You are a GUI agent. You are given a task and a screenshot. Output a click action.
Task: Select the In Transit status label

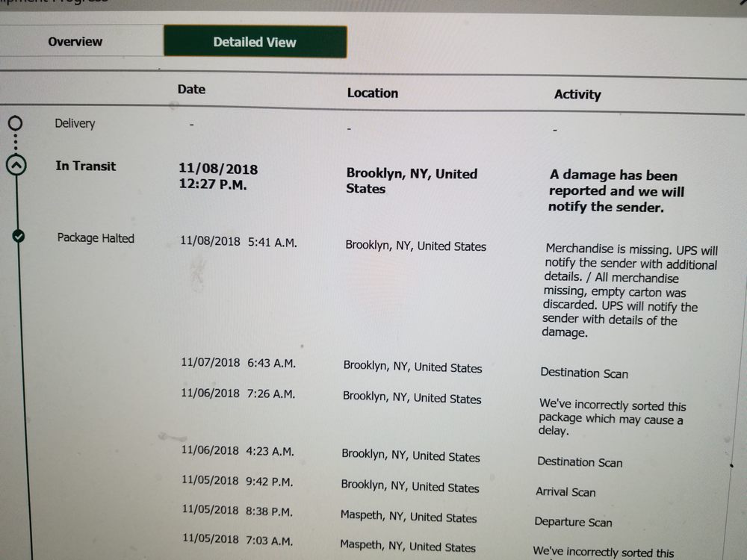click(85, 166)
